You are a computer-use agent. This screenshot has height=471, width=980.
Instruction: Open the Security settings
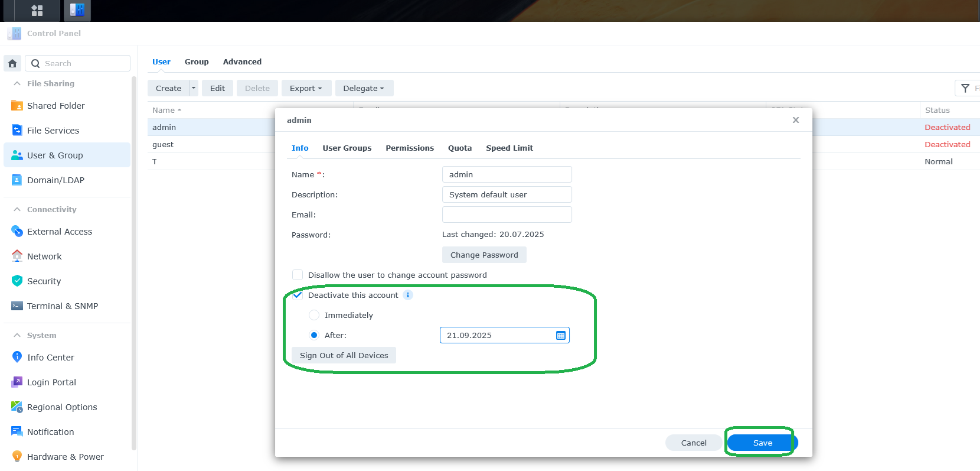point(44,281)
